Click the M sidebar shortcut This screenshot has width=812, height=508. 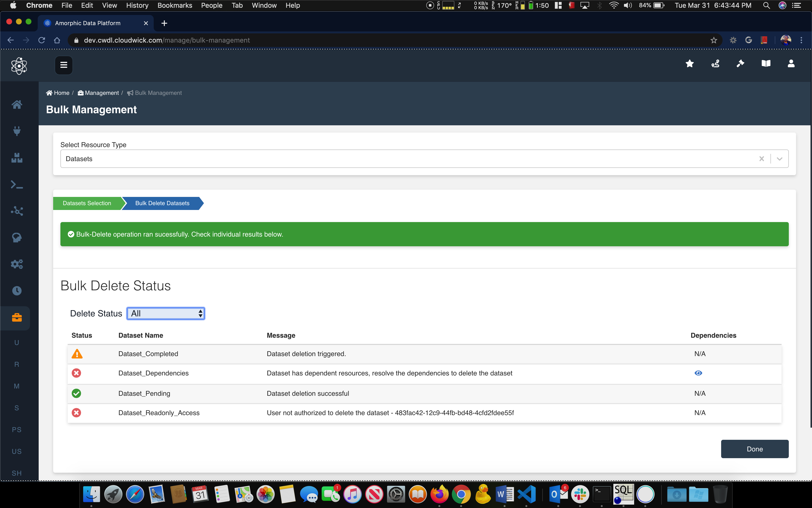pyautogui.click(x=17, y=386)
